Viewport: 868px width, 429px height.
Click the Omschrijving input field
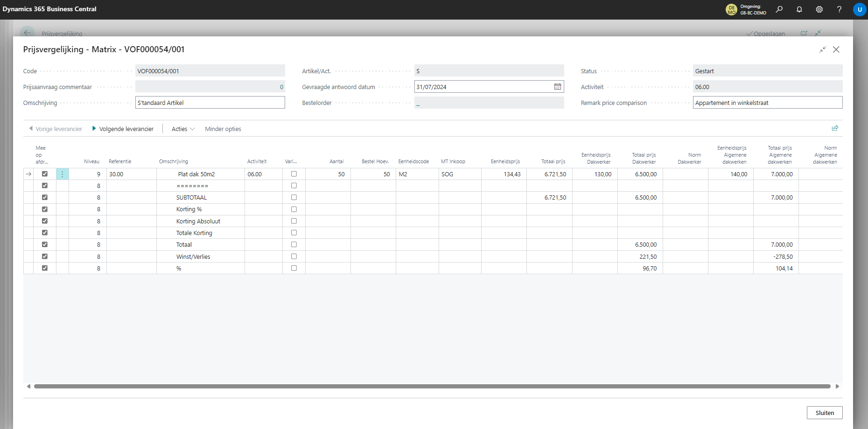point(210,103)
